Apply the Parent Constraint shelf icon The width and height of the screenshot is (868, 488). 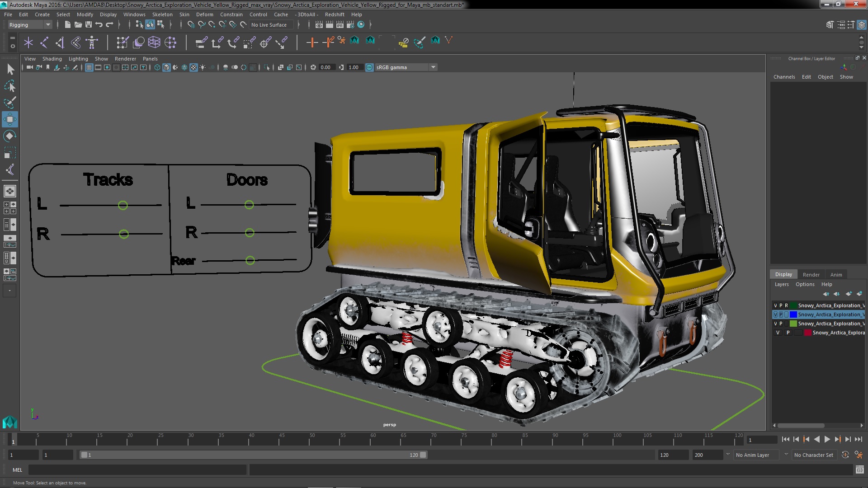[x=202, y=42]
